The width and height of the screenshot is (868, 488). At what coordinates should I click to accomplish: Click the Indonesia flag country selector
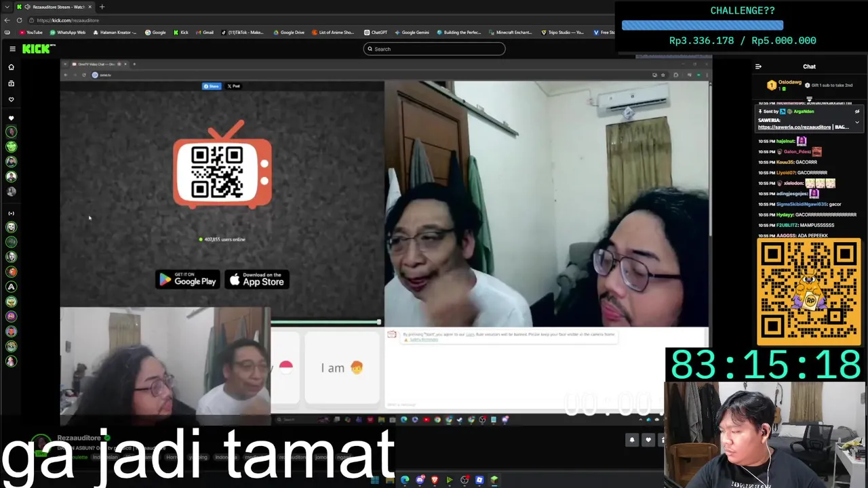[x=285, y=367]
